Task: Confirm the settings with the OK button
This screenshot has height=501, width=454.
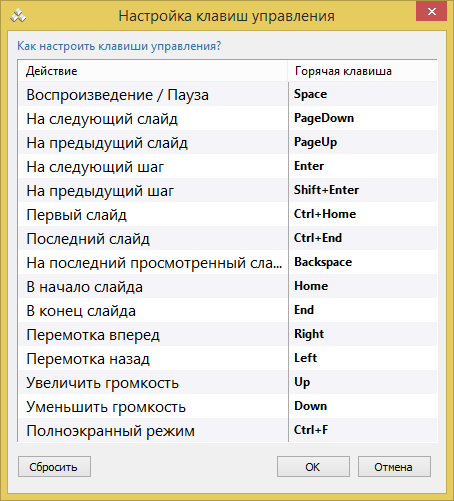Action: click(313, 467)
